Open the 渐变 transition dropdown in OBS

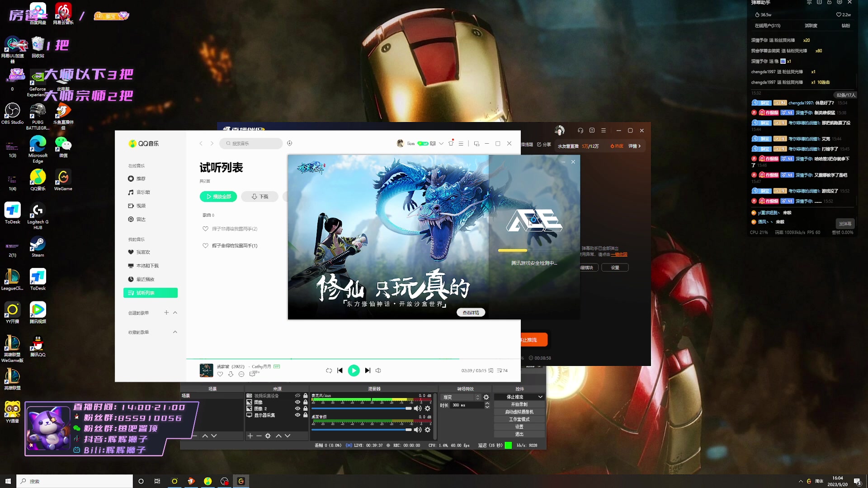pyautogui.click(x=461, y=397)
